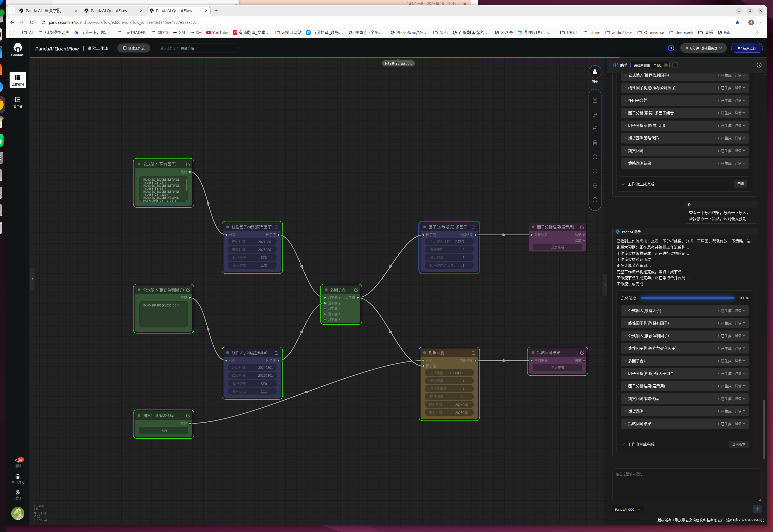
Task: Click the export arrow-out icon in canvas toolbar
Action: point(595,114)
